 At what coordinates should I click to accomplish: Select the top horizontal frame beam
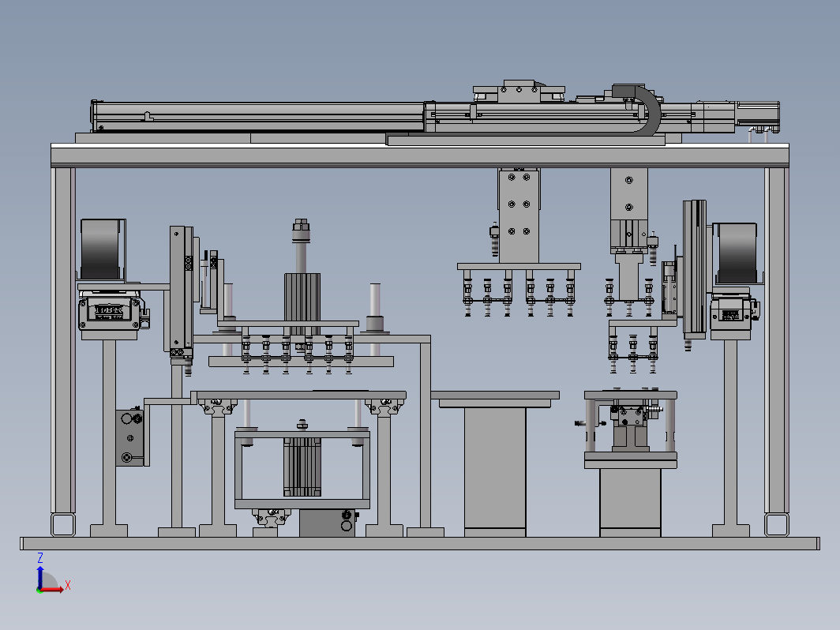click(420, 156)
